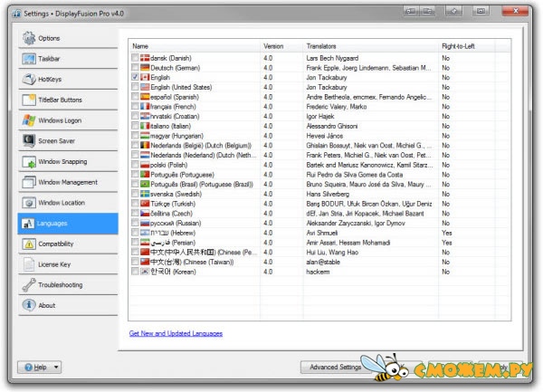
Task: Click translator name Igor Hajek
Action: coord(320,117)
